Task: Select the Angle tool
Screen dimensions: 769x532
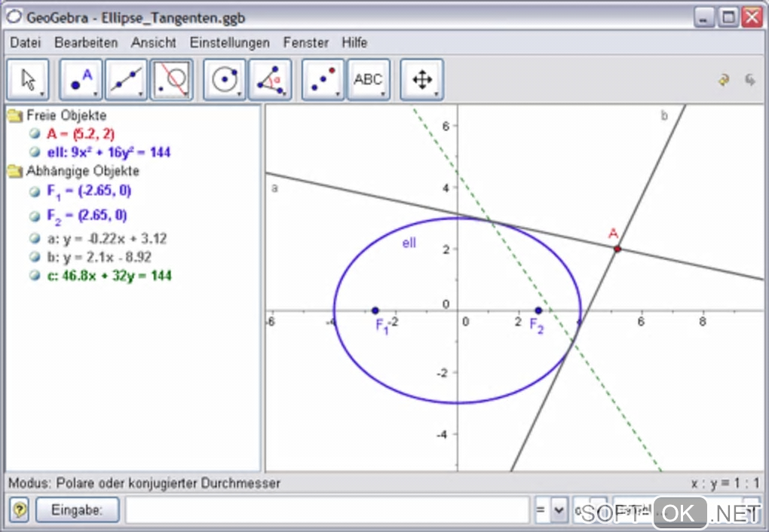Action: pos(270,80)
